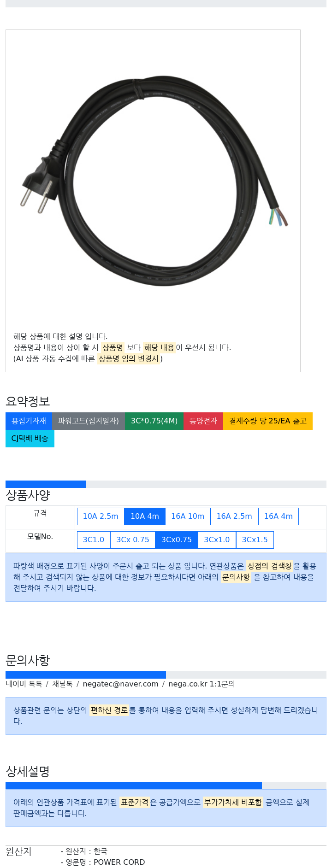Select the 10A 4m spec option

(145, 516)
